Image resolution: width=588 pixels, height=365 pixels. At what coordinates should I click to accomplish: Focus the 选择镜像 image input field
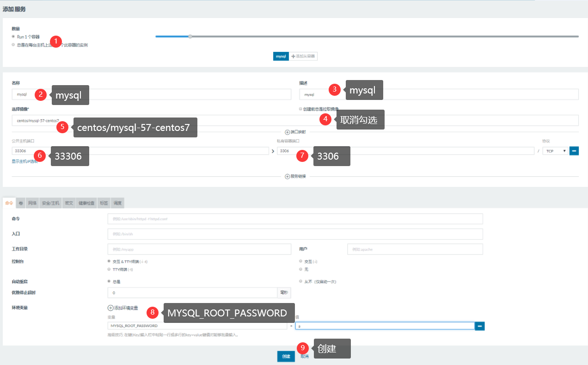pos(295,120)
